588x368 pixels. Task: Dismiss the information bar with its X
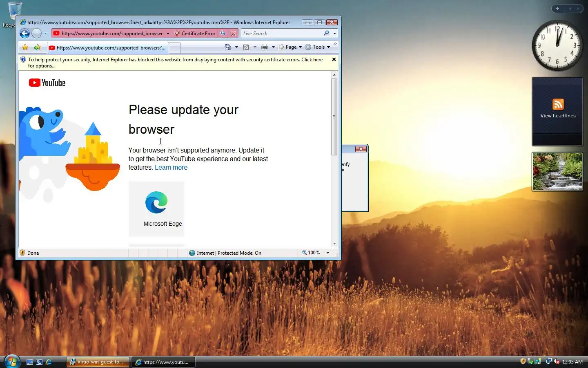(x=334, y=60)
